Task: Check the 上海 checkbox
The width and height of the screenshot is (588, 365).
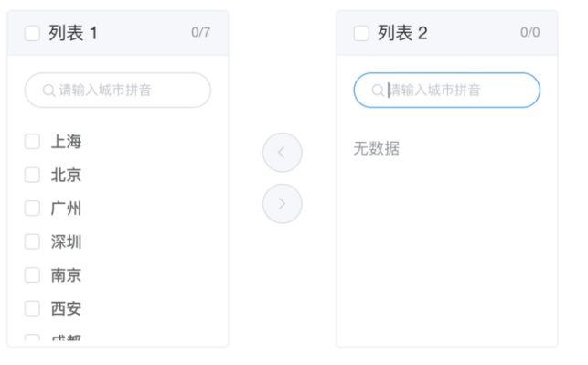Action: coord(32,142)
